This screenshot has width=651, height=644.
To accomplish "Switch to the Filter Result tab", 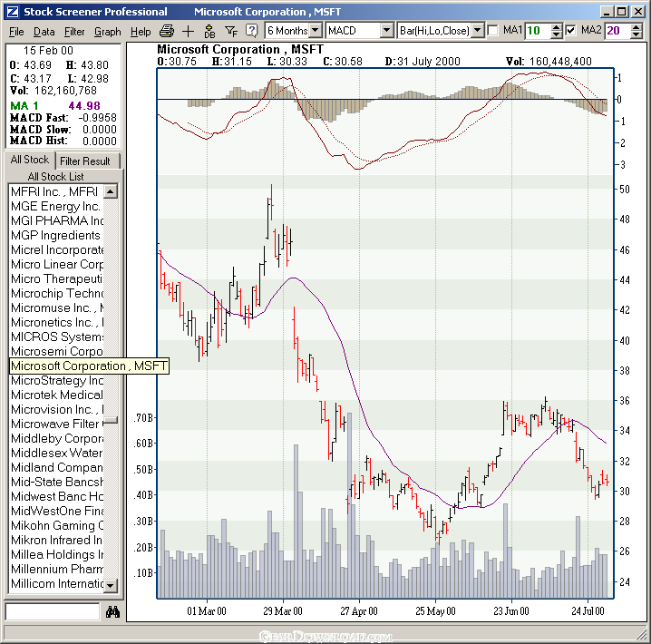I will (85, 161).
